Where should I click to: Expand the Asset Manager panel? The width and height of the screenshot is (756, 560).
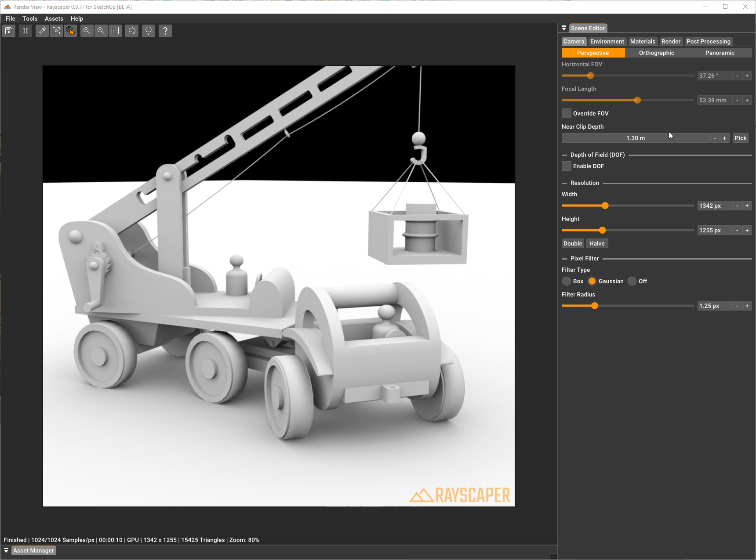[x=6, y=550]
